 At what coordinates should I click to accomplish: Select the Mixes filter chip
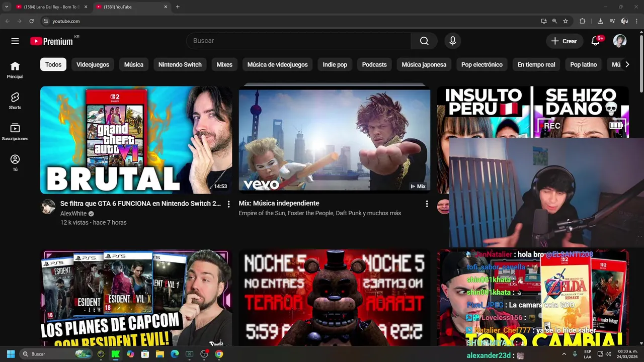coord(224,64)
